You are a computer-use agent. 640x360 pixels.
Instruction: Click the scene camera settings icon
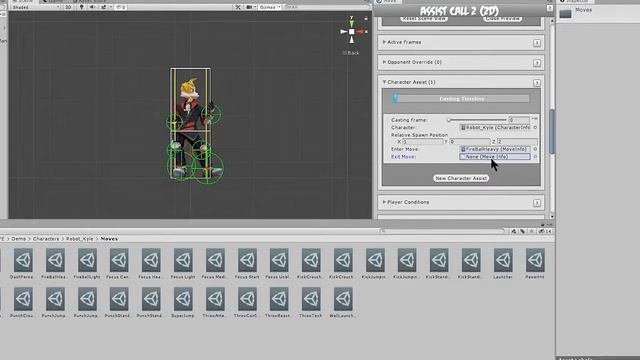pos(250,7)
